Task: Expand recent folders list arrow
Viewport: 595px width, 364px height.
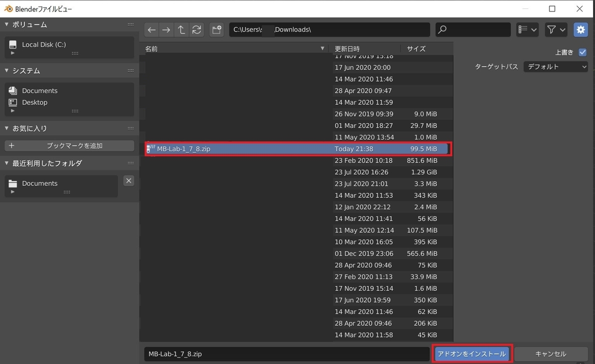Action: [13, 192]
